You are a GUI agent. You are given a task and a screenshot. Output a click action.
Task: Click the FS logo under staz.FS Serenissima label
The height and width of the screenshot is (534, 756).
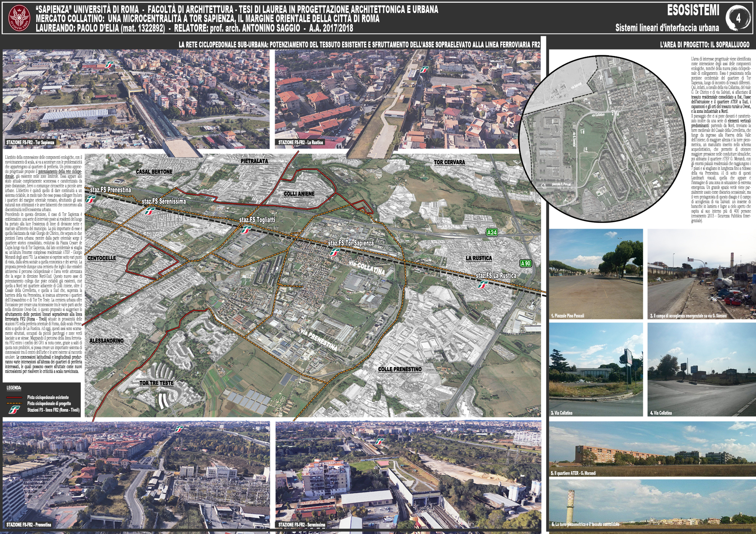[149, 211]
